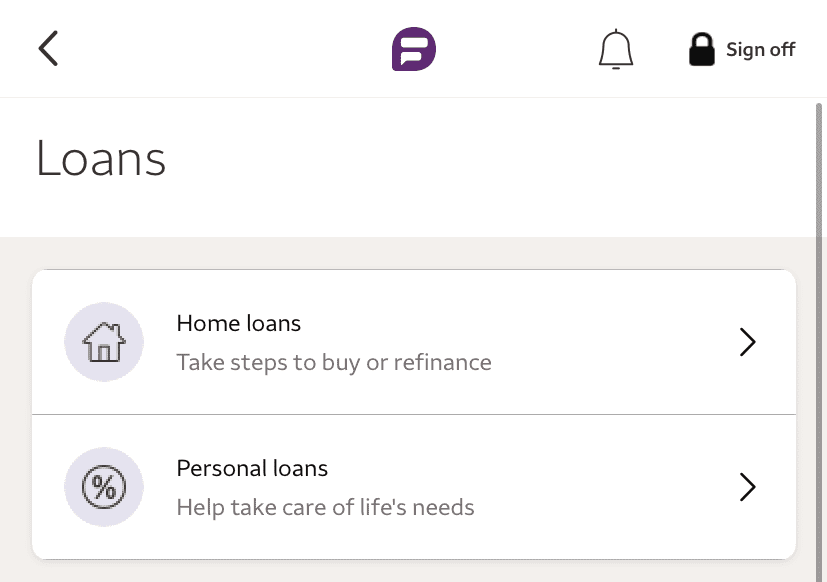Open notifications via the bell icon

616,48
